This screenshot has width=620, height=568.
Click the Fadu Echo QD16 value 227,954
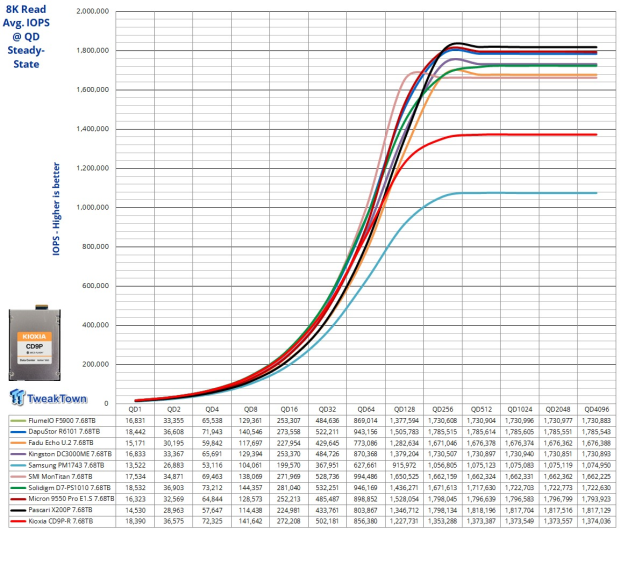(x=289, y=443)
